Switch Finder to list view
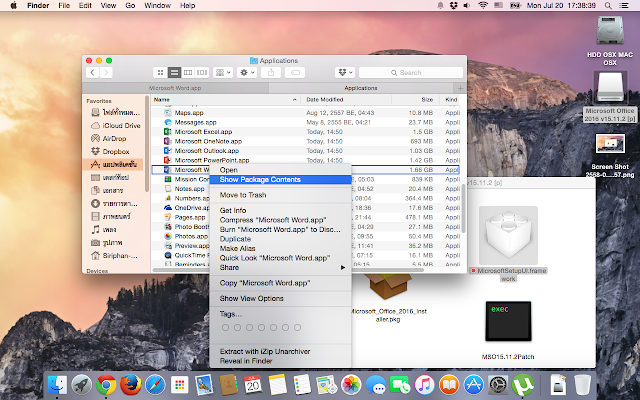Viewport: 640px width, 400px height. coord(174,73)
